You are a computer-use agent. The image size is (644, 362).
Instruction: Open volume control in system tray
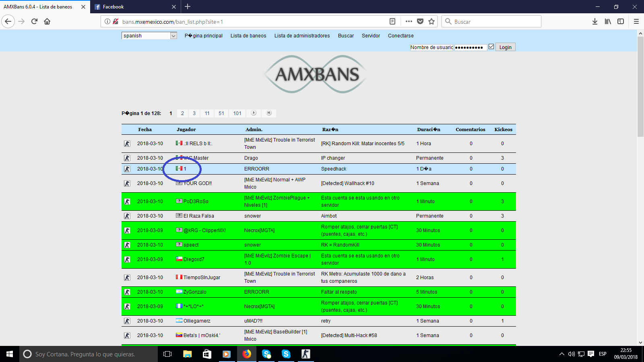[x=571, y=354]
